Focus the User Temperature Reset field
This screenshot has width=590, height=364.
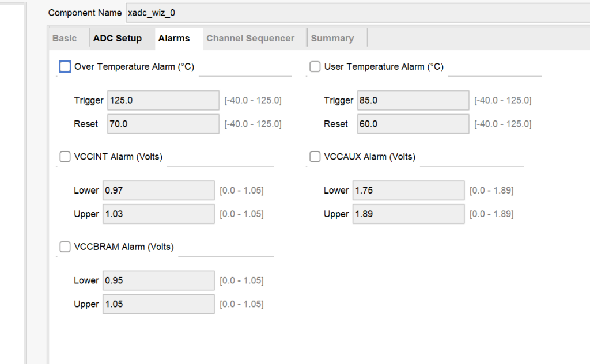point(413,124)
